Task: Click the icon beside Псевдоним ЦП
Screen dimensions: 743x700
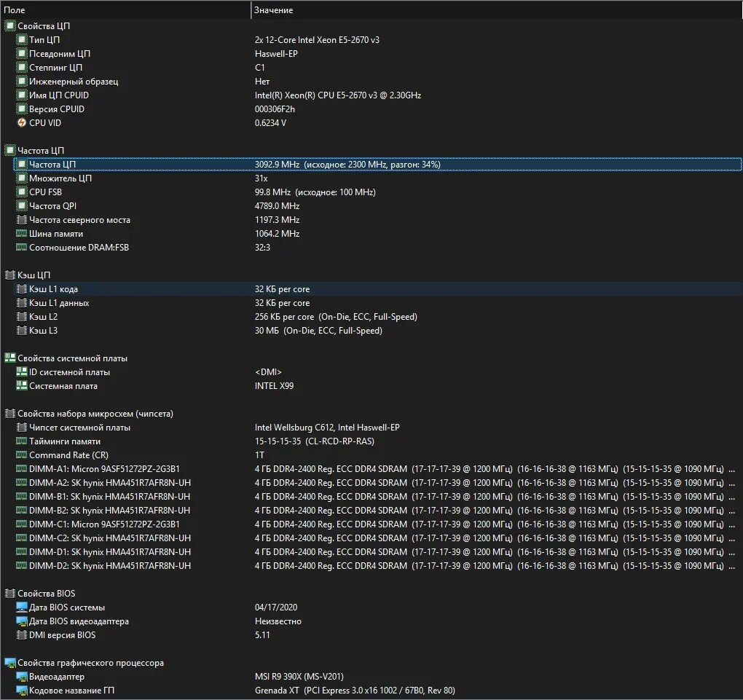Action: pos(21,54)
